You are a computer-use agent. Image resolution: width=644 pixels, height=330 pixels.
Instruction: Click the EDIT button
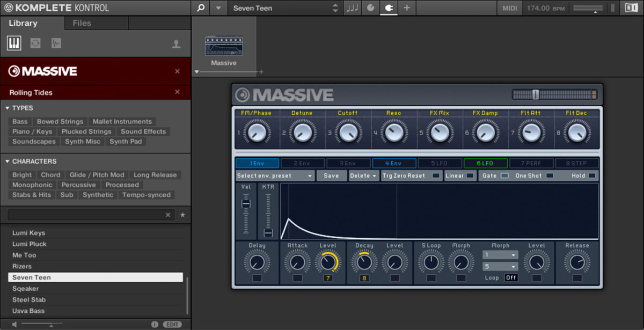point(172,324)
